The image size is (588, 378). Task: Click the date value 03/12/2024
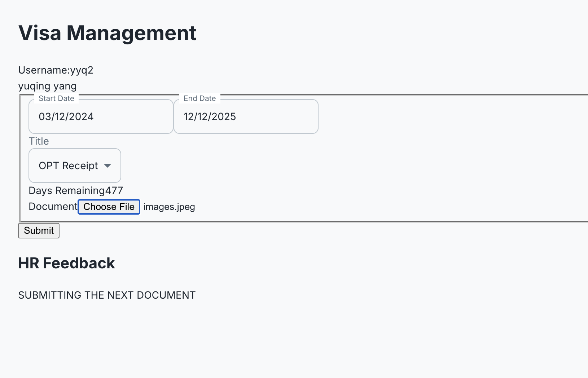point(66,116)
